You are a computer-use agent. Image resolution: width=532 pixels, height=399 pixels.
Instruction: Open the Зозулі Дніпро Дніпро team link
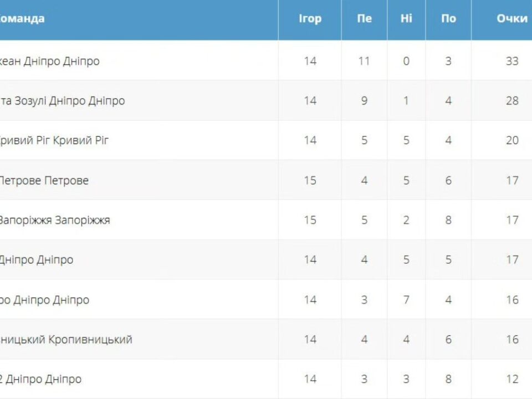pyautogui.click(x=62, y=101)
